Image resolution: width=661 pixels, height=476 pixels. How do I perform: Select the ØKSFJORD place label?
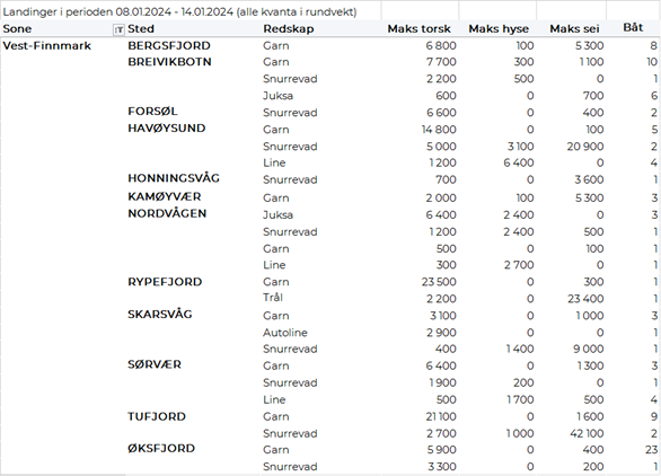[x=162, y=449]
